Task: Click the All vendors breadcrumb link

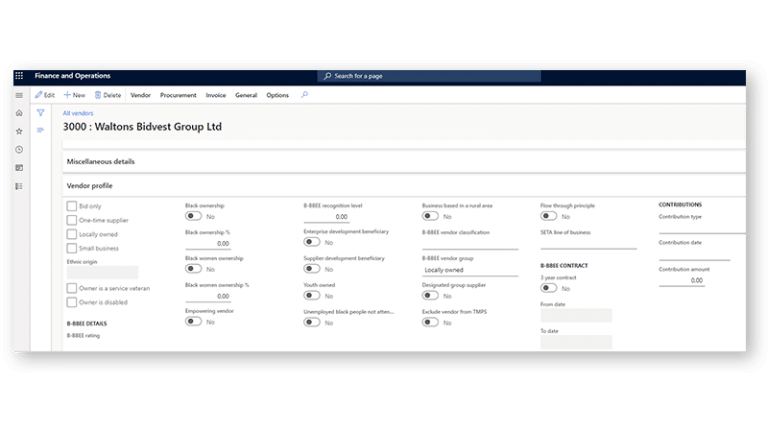Action: tap(78, 114)
